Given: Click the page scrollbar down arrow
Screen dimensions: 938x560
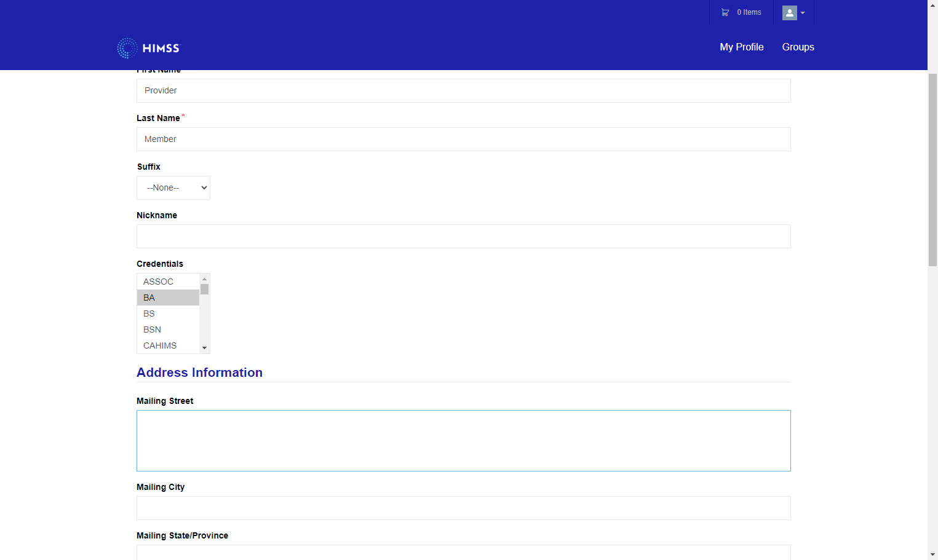Looking at the screenshot, I should coord(932,554).
